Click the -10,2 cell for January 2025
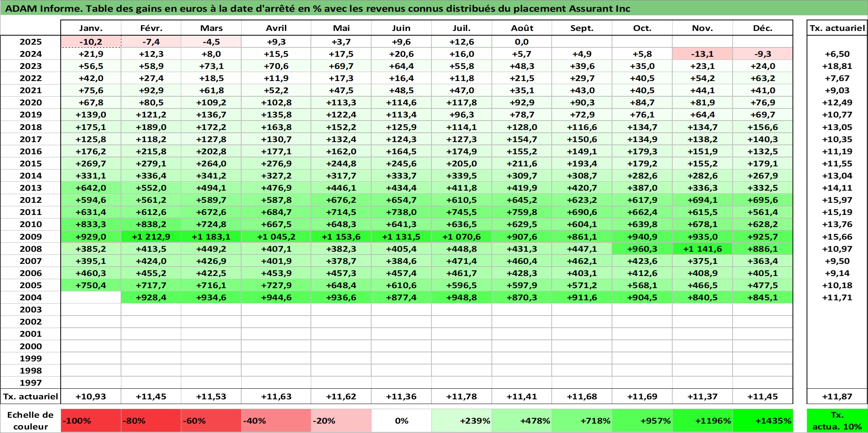 [x=91, y=41]
